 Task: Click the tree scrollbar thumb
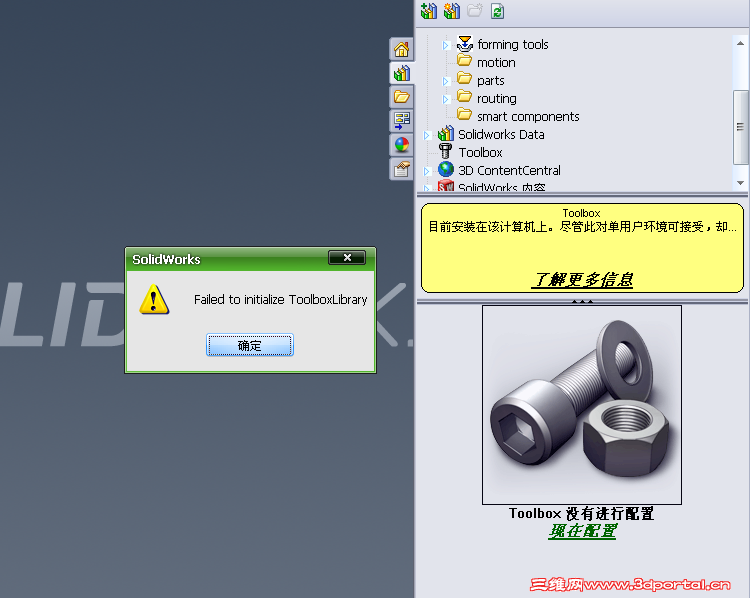coord(740,127)
